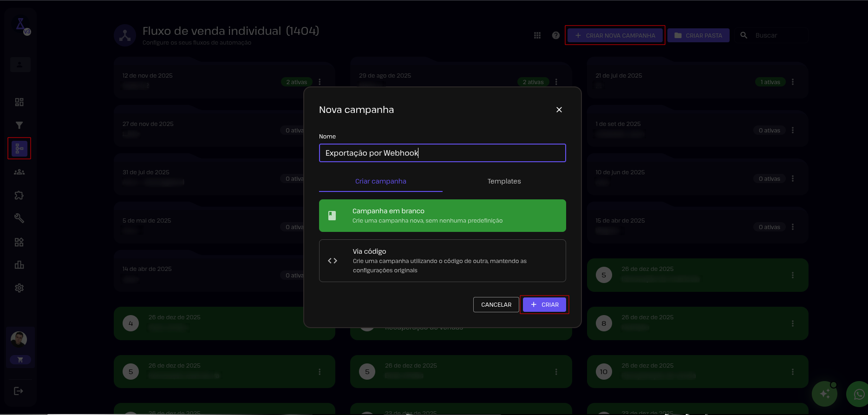Click the bar chart reports icon

(x=19, y=265)
